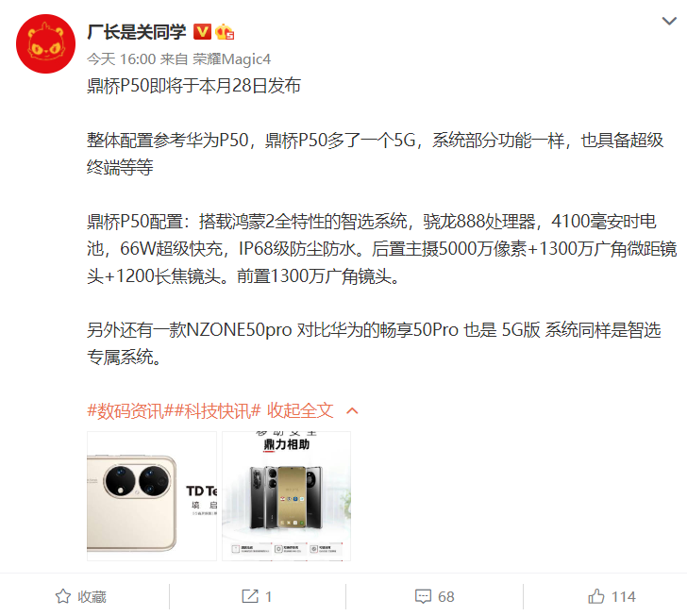Viewport: 687px width, 616px height.
Task: Open username 厂长是关同学 profile
Action: 136,32
